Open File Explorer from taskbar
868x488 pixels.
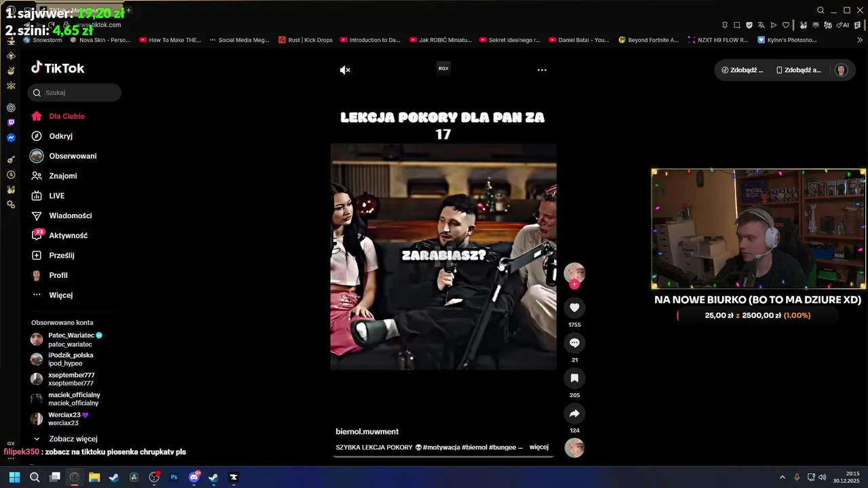94,477
